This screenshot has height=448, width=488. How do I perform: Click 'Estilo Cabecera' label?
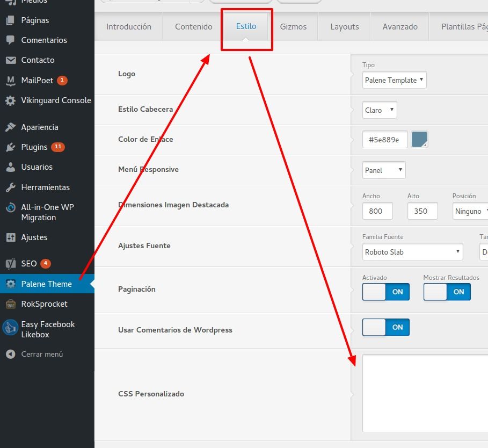(x=145, y=109)
